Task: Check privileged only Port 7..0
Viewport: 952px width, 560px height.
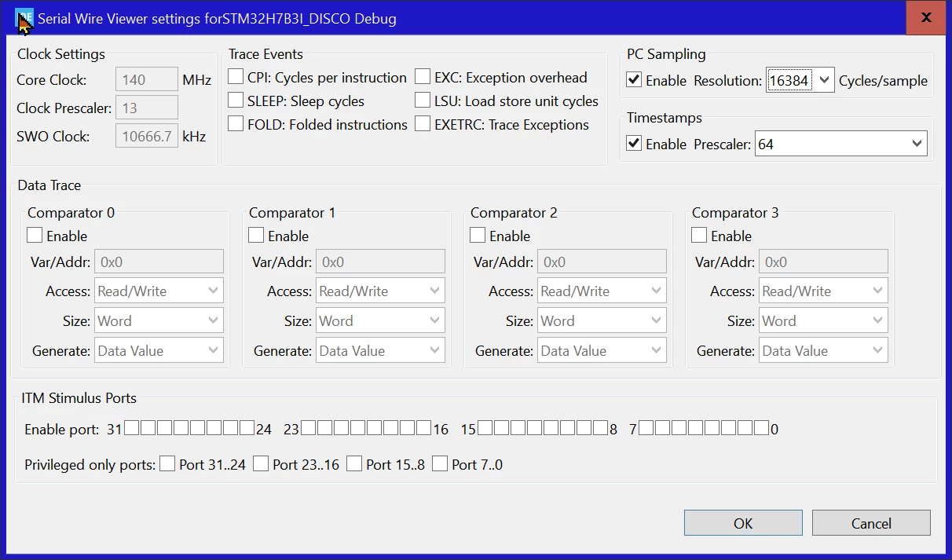Action: click(440, 463)
